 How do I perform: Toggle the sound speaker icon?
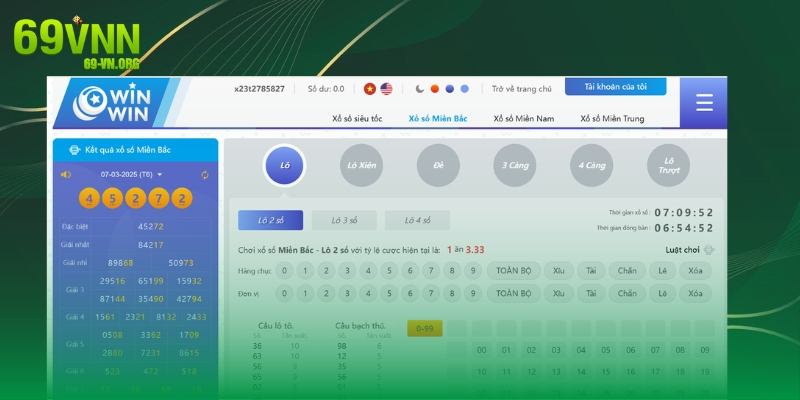66,174
